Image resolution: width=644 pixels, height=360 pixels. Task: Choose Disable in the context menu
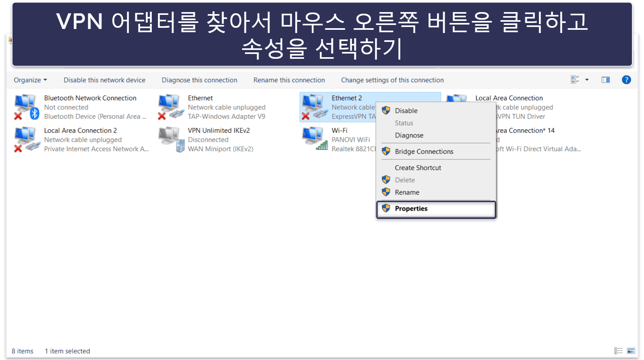(436, 111)
